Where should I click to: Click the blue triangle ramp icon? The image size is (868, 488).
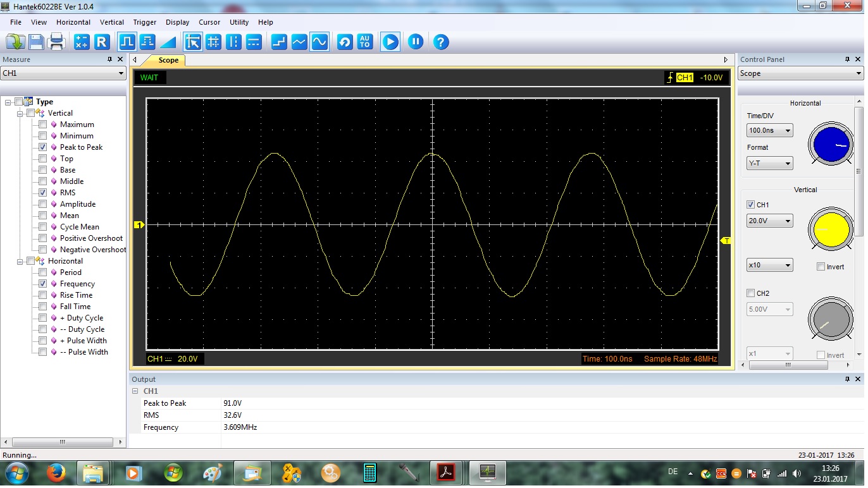pos(168,42)
